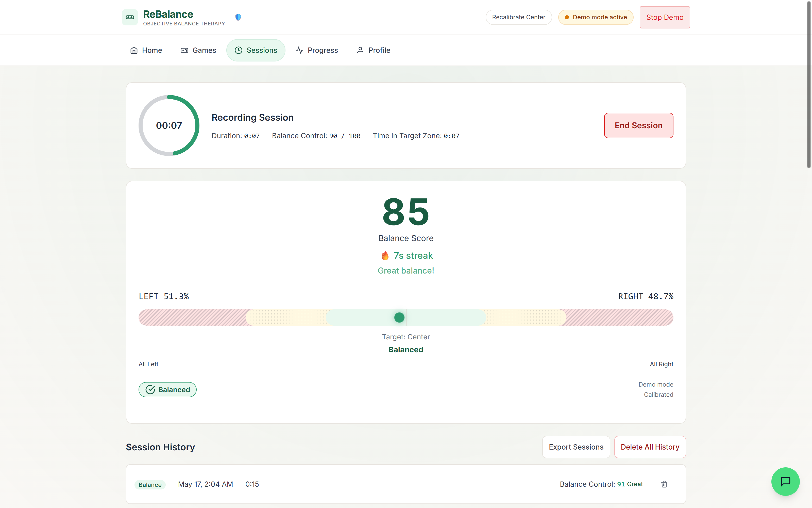
Task: Open the Profile tab
Action: [x=373, y=50]
